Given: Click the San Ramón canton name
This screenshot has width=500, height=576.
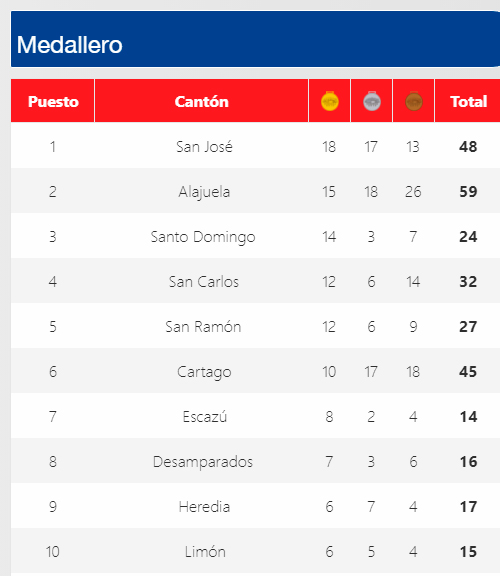Looking at the screenshot, I should click(x=203, y=327).
